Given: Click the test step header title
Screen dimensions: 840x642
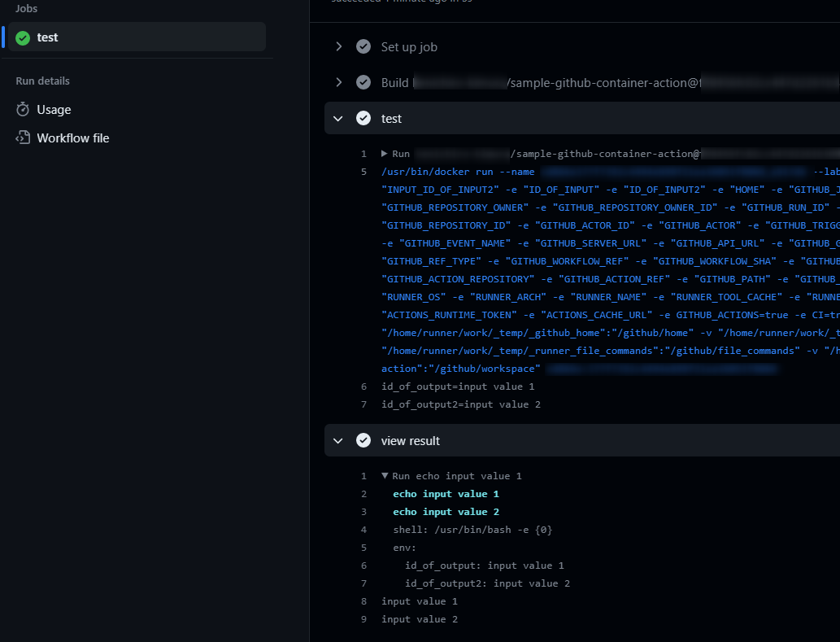Looking at the screenshot, I should pyautogui.click(x=391, y=119).
